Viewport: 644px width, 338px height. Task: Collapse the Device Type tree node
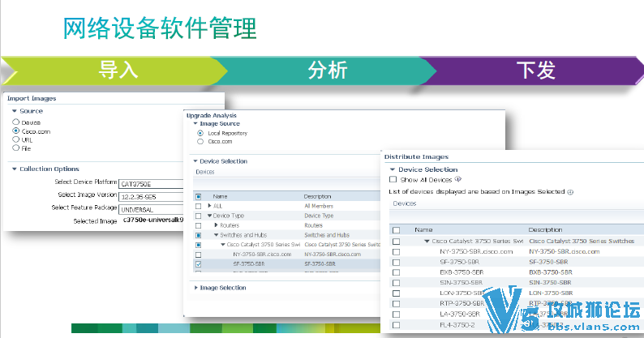(209, 216)
